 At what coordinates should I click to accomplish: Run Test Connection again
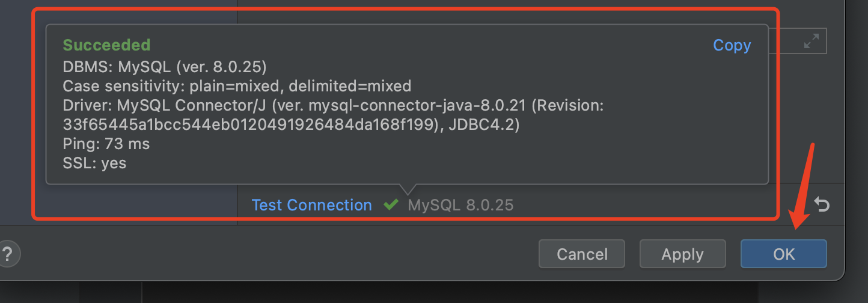point(311,205)
